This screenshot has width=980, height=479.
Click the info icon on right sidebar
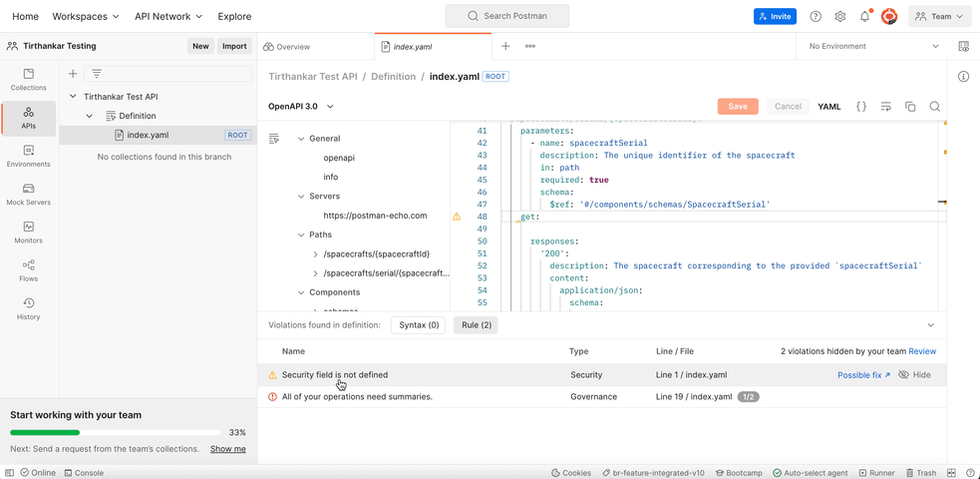[964, 76]
